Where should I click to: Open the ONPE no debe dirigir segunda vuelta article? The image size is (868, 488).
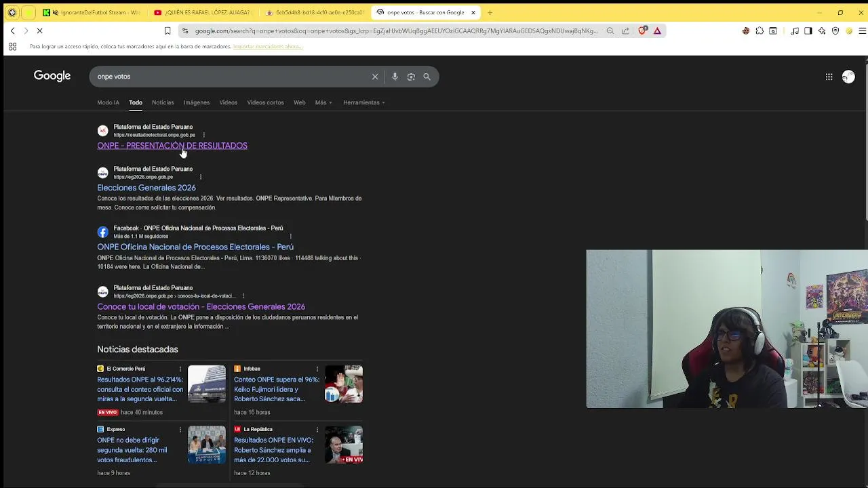click(132, 450)
